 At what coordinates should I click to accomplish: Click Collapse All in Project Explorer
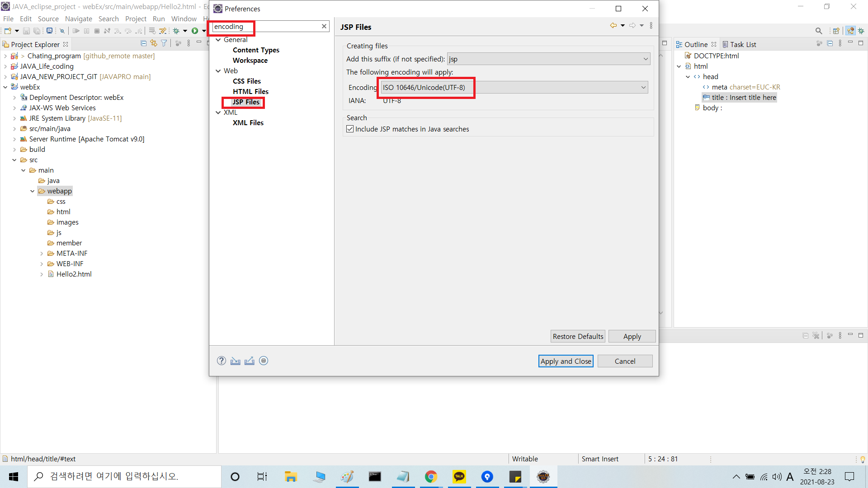click(143, 43)
